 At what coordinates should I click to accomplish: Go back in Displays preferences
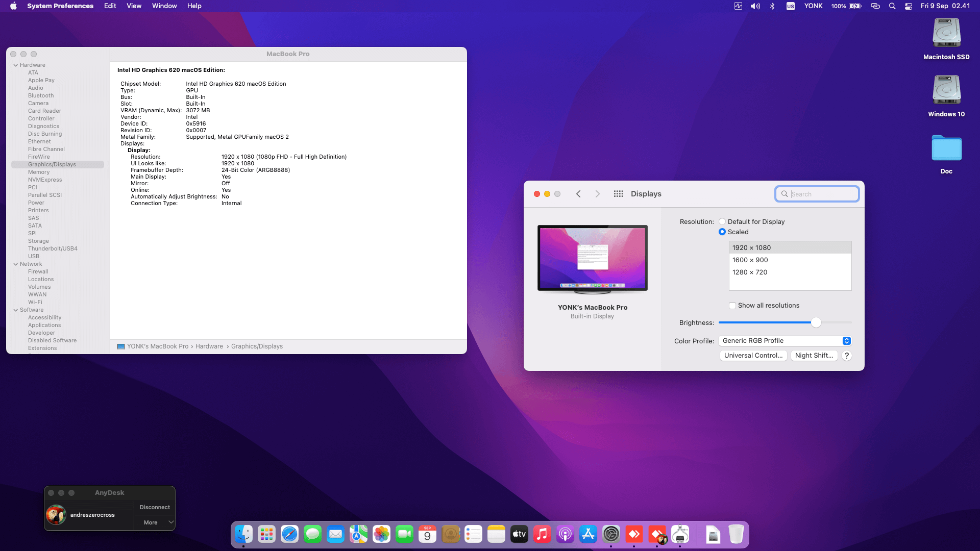(x=578, y=194)
